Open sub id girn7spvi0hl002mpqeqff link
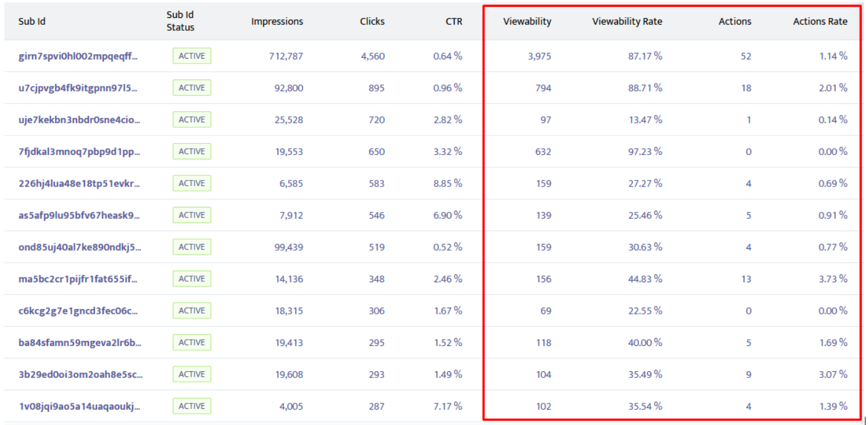The height and width of the screenshot is (425, 868). [x=78, y=56]
